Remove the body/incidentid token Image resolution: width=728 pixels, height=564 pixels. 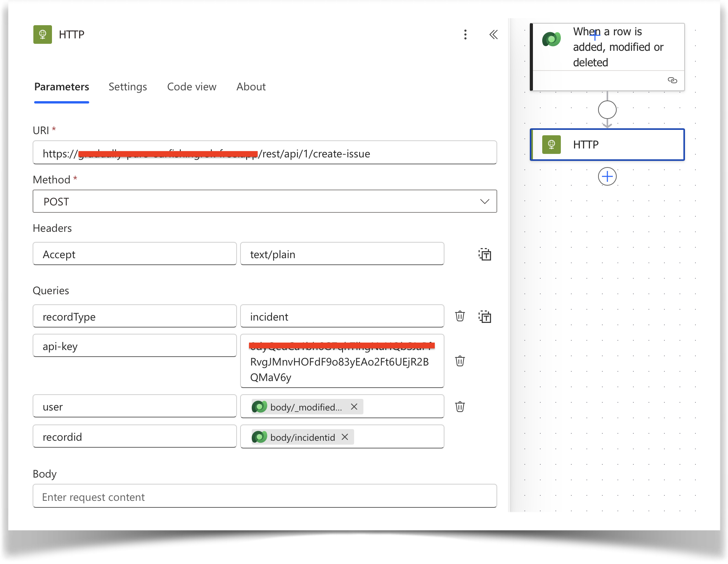(x=345, y=437)
